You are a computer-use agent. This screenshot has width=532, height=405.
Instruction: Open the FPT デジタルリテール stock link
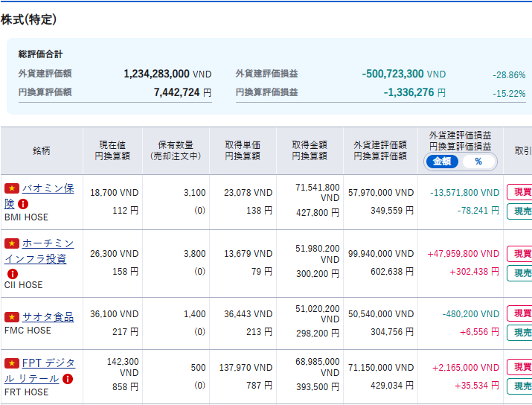[48, 363]
